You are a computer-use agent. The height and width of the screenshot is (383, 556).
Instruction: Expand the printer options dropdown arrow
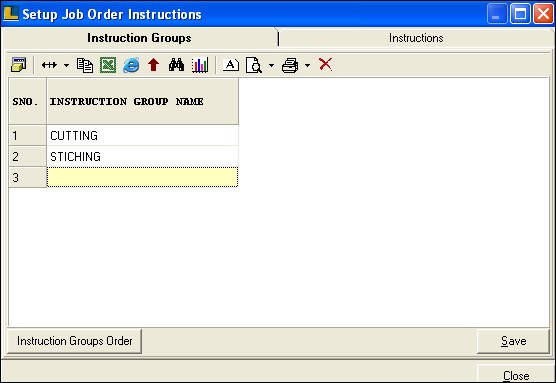pyautogui.click(x=307, y=65)
